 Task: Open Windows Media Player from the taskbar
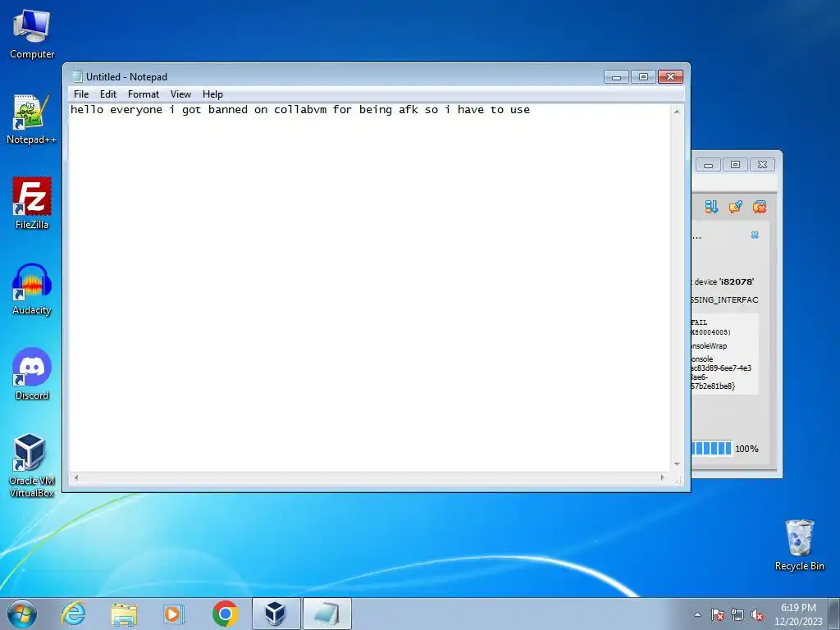[x=174, y=614]
